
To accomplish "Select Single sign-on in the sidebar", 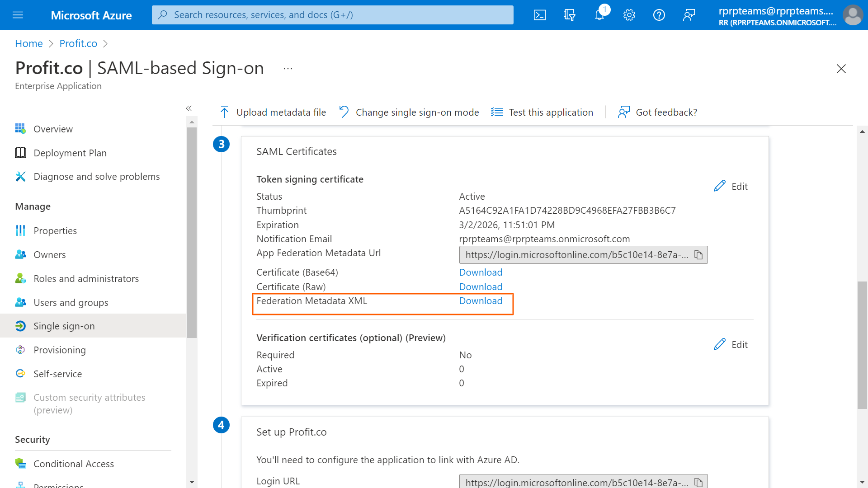I will tap(93, 326).
